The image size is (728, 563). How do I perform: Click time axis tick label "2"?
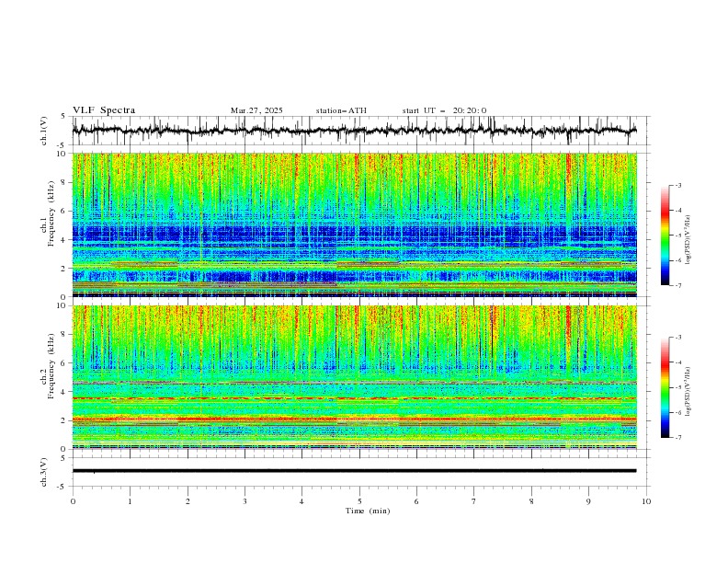(x=188, y=501)
